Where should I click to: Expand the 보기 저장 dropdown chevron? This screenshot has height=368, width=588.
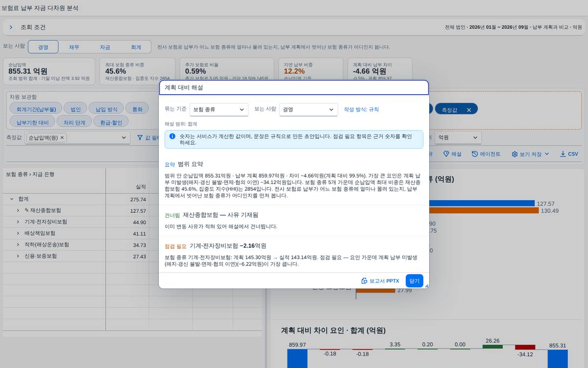[547, 154]
